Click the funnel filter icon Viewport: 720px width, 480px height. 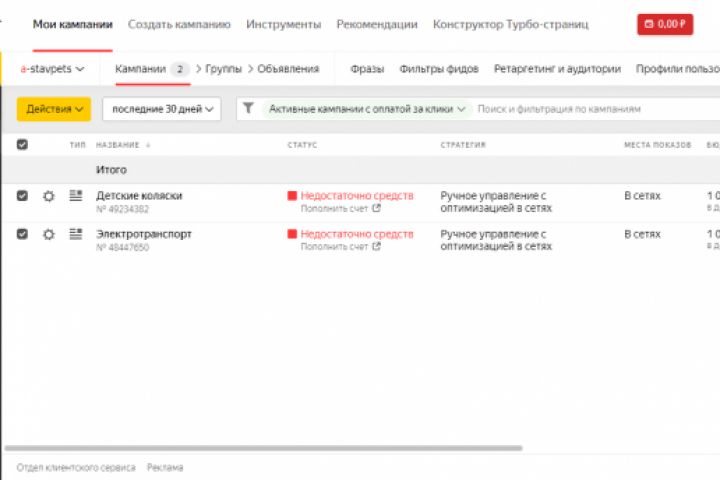click(249, 108)
